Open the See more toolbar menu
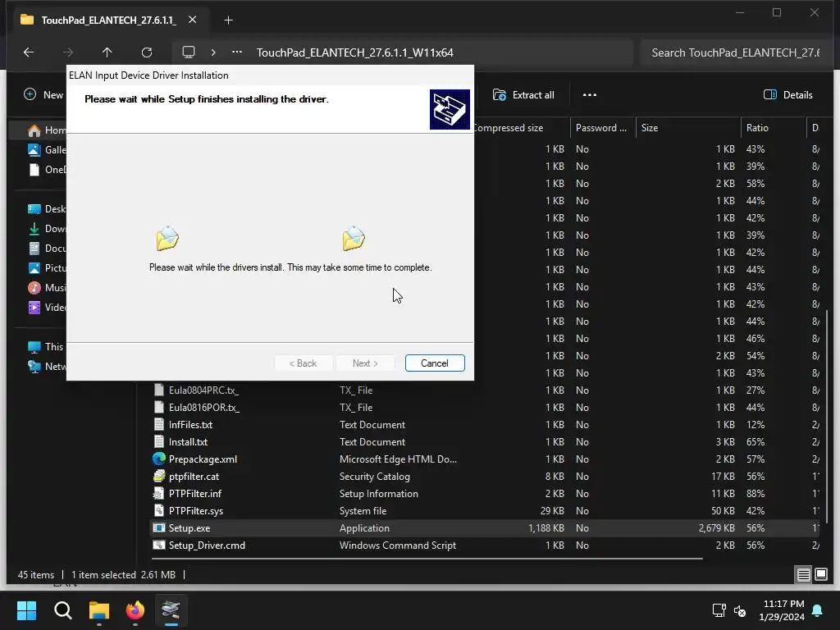The width and height of the screenshot is (840, 630). [x=589, y=95]
